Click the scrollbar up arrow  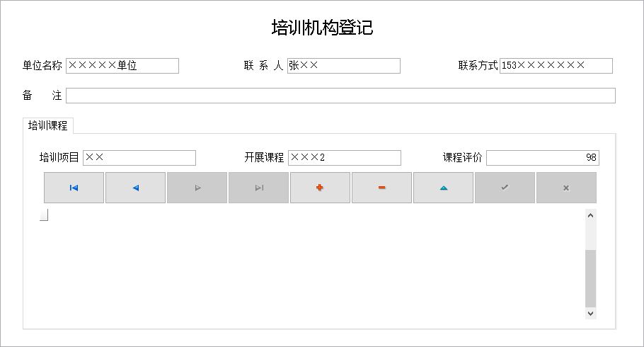tap(591, 215)
